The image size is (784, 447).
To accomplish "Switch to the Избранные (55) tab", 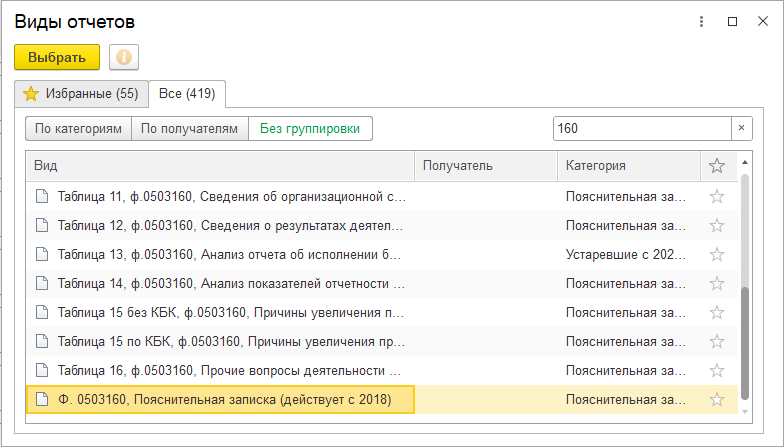I will [x=82, y=94].
